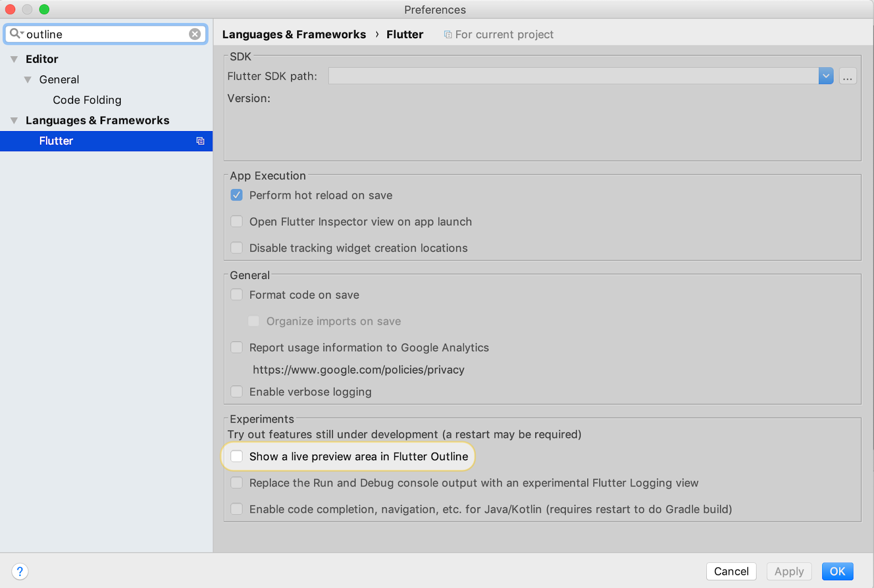Click the App Execution section heading

click(x=268, y=176)
